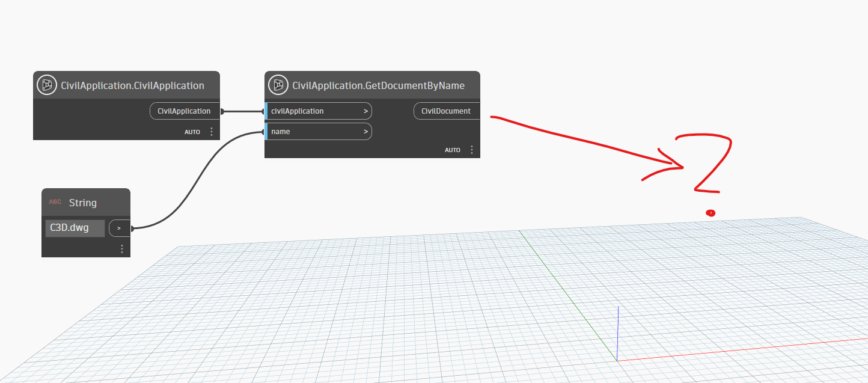868x383 pixels.
Task: Toggle AUTO lacing on CivilApplication.CivilApplication node
Action: point(192,132)
